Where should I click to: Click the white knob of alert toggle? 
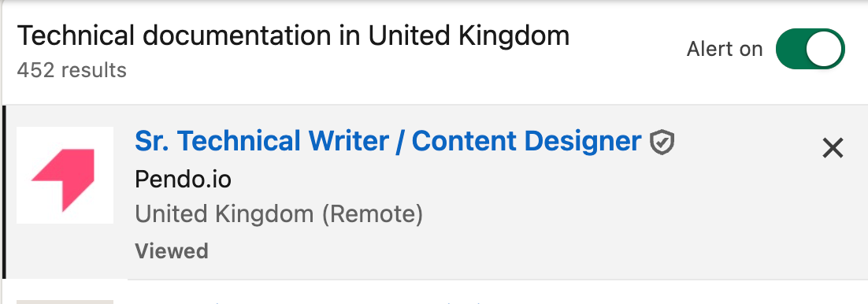tap(824, 50)
